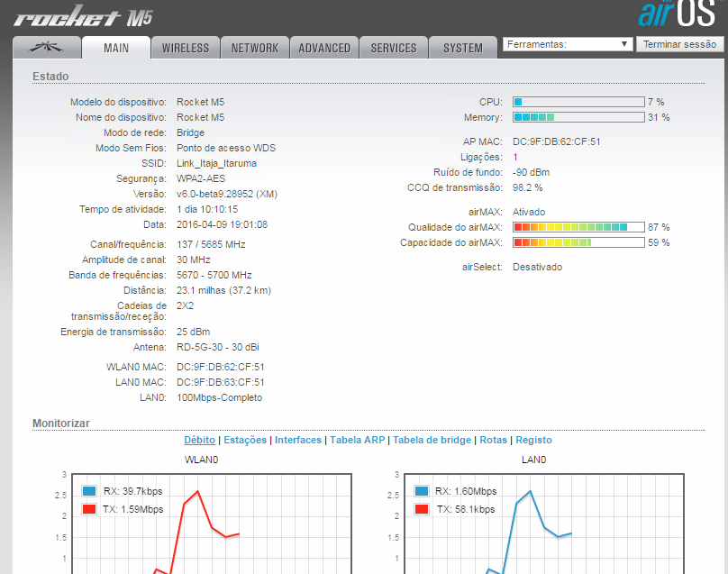
Task: Click the WLAN0 throughput graph
Action: (211, 524)
